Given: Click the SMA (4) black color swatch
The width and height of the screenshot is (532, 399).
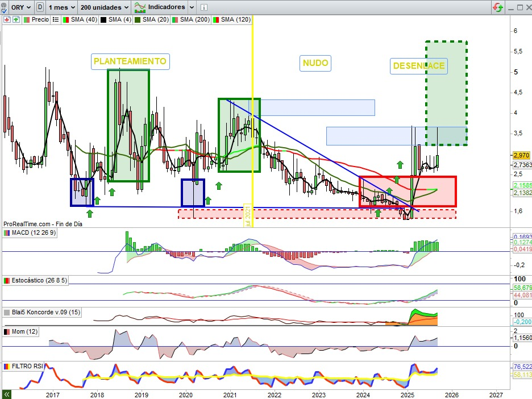Looking at the screenshot, I should pyautogui.click(x=104, y=19).
